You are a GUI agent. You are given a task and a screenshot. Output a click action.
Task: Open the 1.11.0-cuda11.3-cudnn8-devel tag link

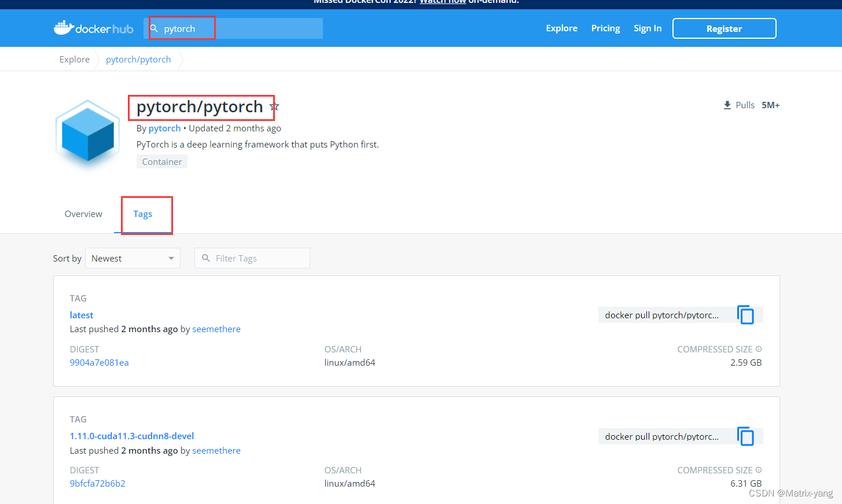click(132, 436)
